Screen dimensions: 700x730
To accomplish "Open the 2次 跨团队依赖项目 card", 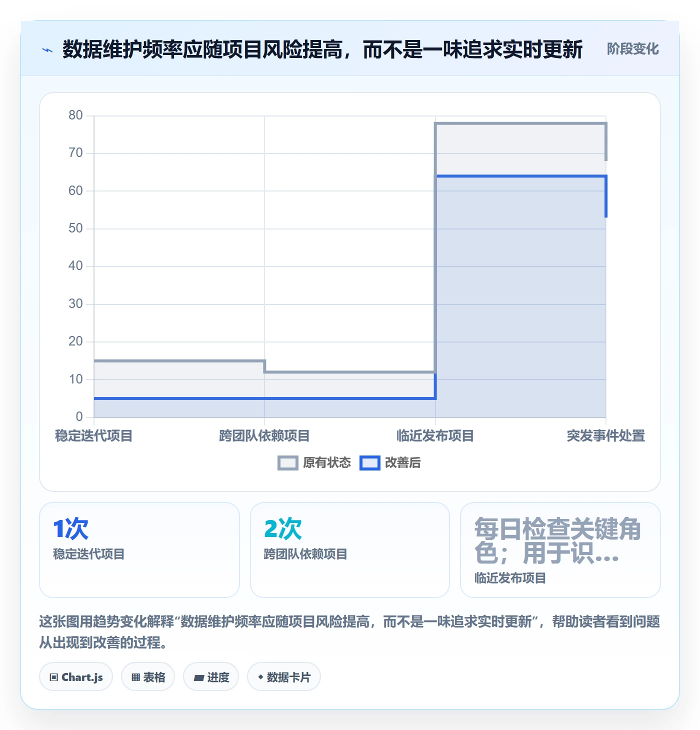I will point(350,550).
